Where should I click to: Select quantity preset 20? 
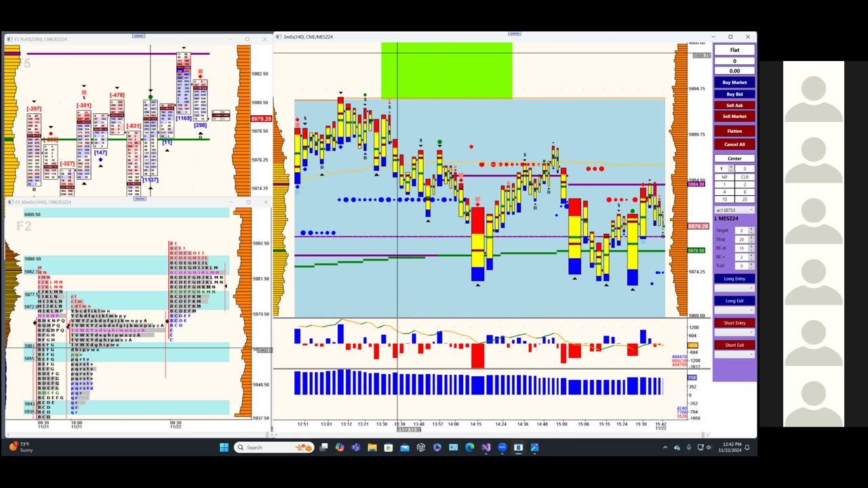point(745,199)
